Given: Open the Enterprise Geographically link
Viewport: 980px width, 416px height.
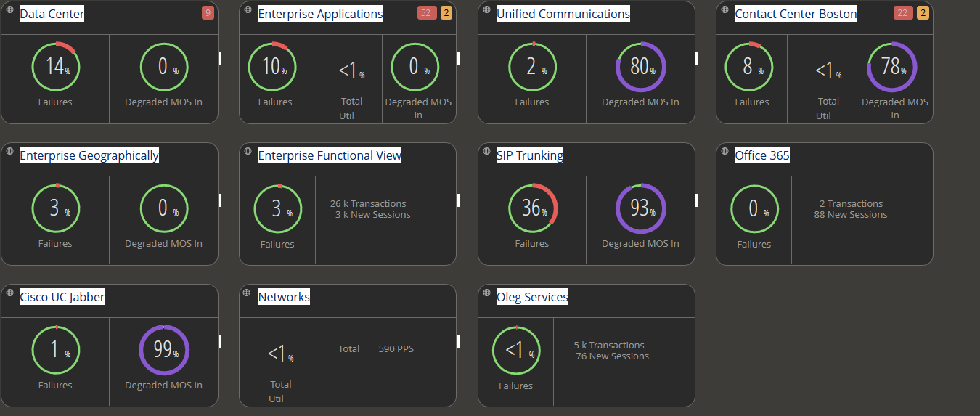Looking at the screenshot, I should (89, 155).
